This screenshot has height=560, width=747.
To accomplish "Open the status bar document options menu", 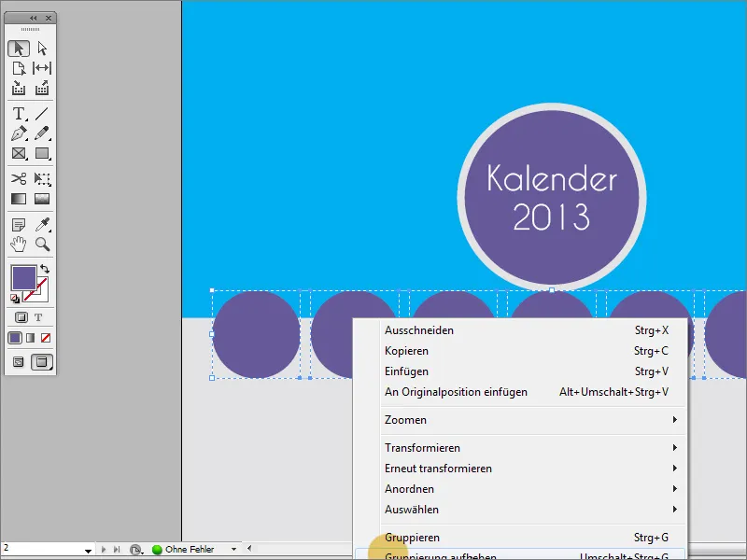I will coord(136,550).
